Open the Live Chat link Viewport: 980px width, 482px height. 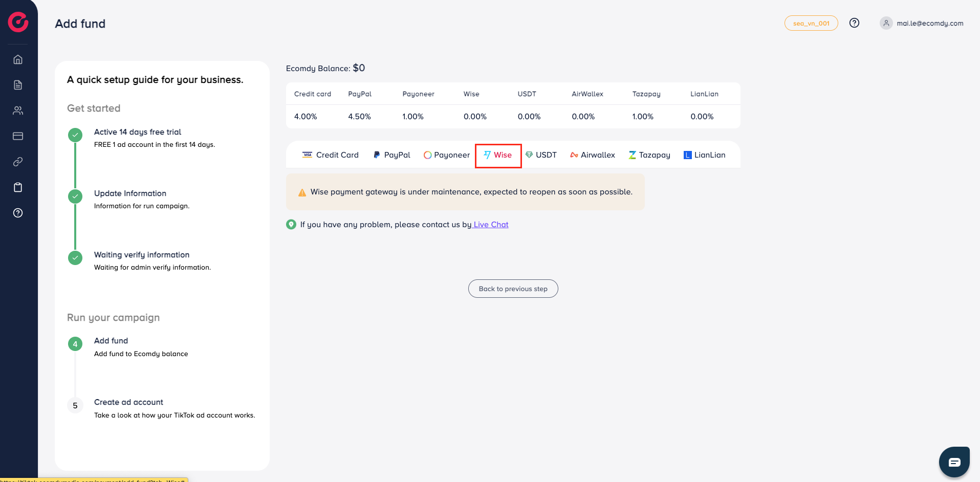point(491,225)
